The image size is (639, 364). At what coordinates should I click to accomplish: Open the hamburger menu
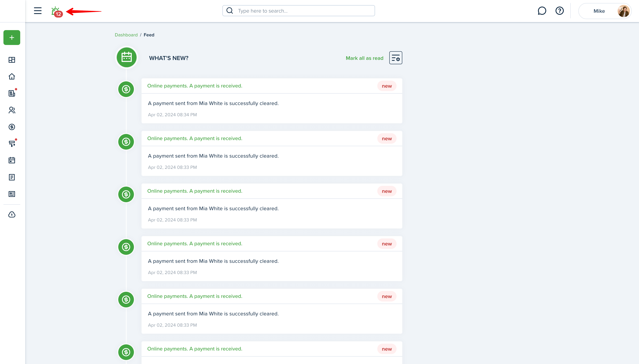[38, 11]
